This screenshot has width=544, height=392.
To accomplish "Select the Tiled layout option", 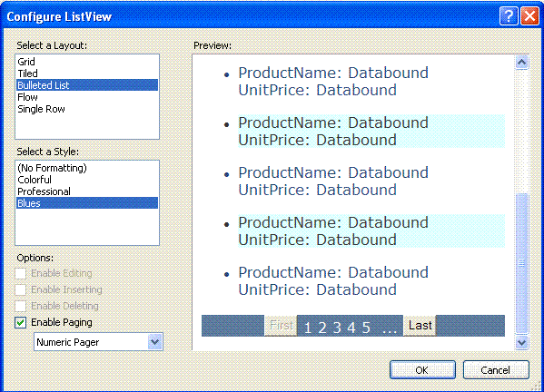I will [87, 73].
